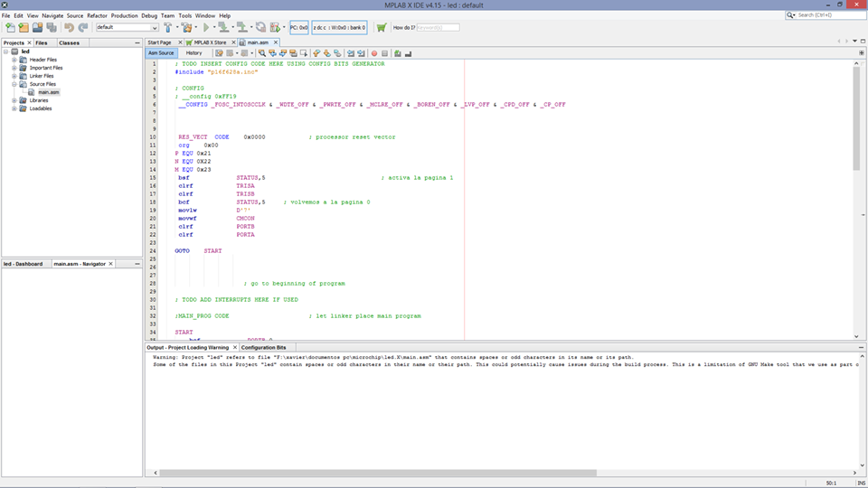868x488 pixels.
Task: Undo the last edit with the Undo arrow
Action: pyautogui.click(x=70, y=27)
